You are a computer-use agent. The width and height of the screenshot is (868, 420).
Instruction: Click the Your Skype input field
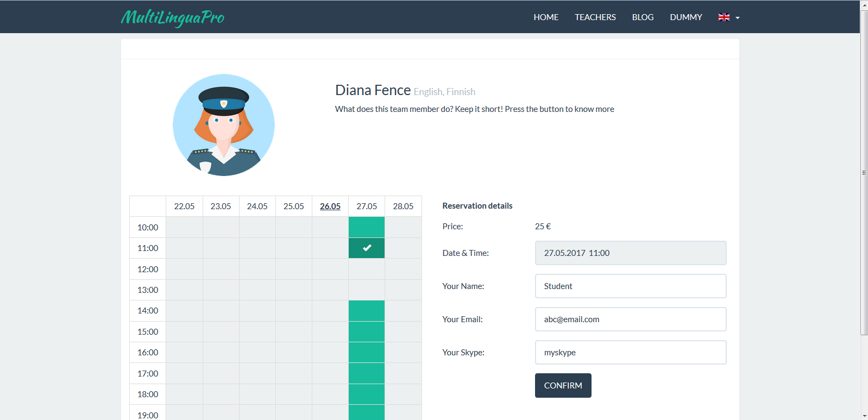click(631, 353)
